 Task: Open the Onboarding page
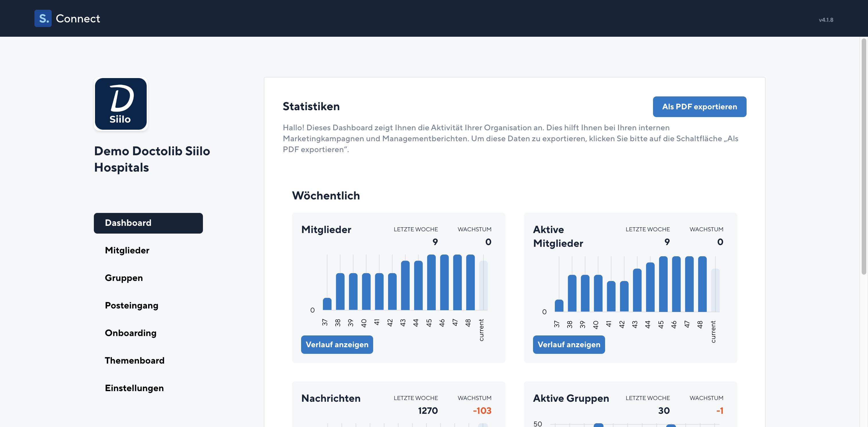pyautogui.click(x=130, y=333)
